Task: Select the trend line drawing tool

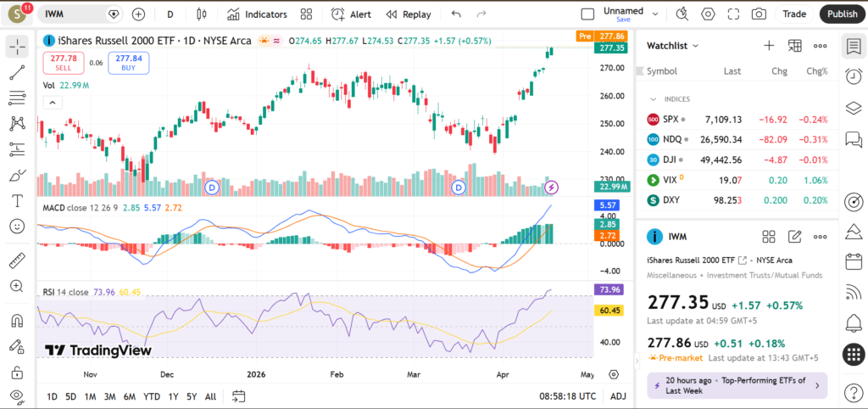Action: [x=17, y=73]
